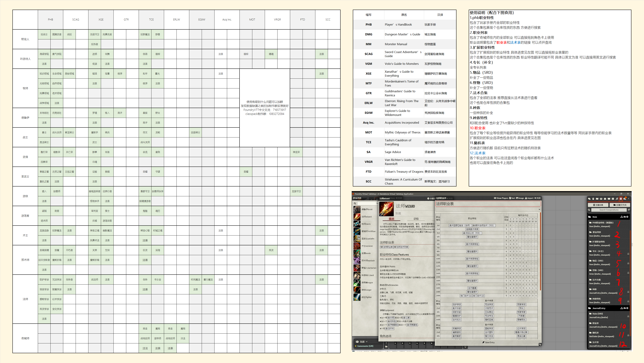Focus the Search Compendiums field
This screenshot has width=644, height=363.
[x=609, y=210]
